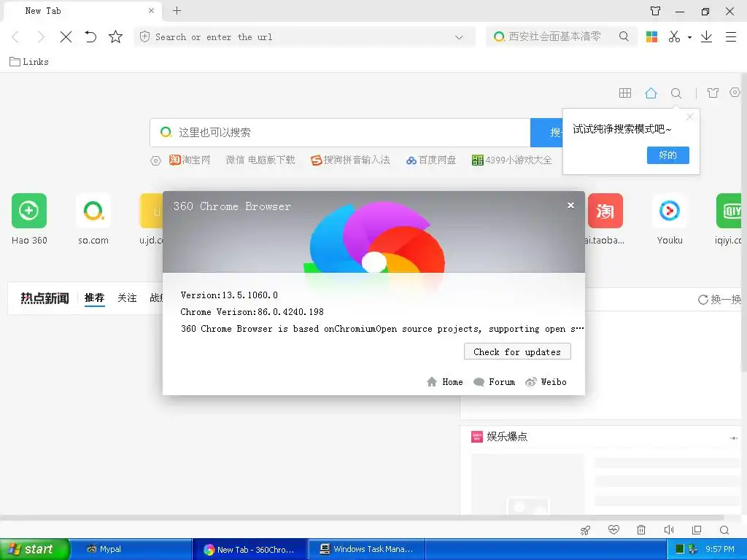Open the 淘宝网 quick link
The image size is (747, 560).
click(x=190, y=160)
